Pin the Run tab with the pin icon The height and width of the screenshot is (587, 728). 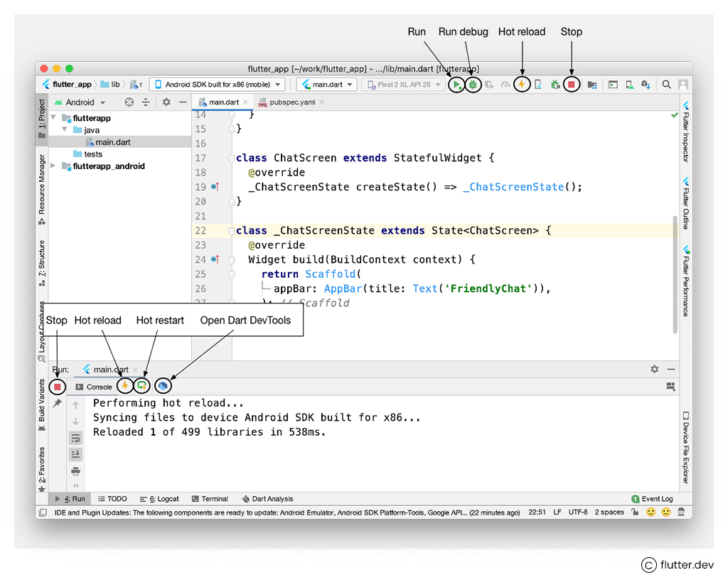[57, 403]
